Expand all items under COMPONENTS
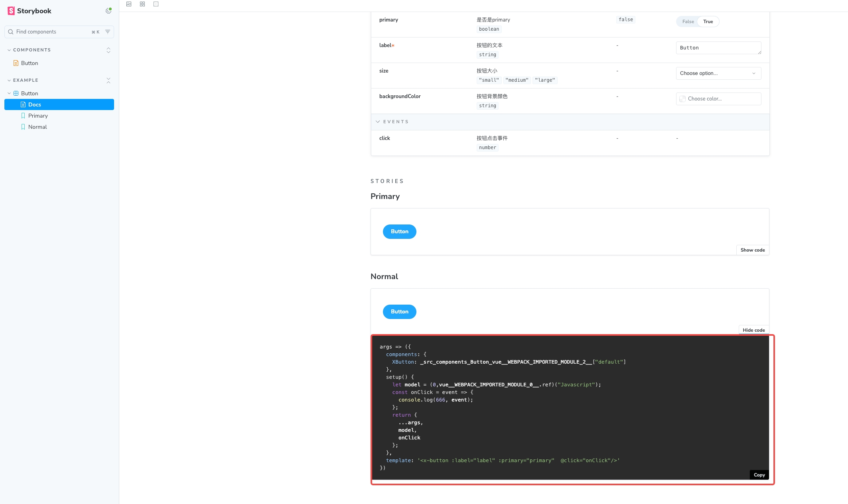848x504 pixels. click(108, 50)
